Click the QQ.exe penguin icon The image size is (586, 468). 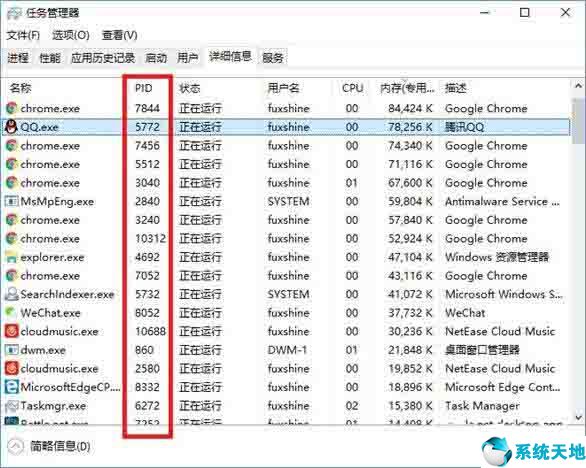point(11,127)
